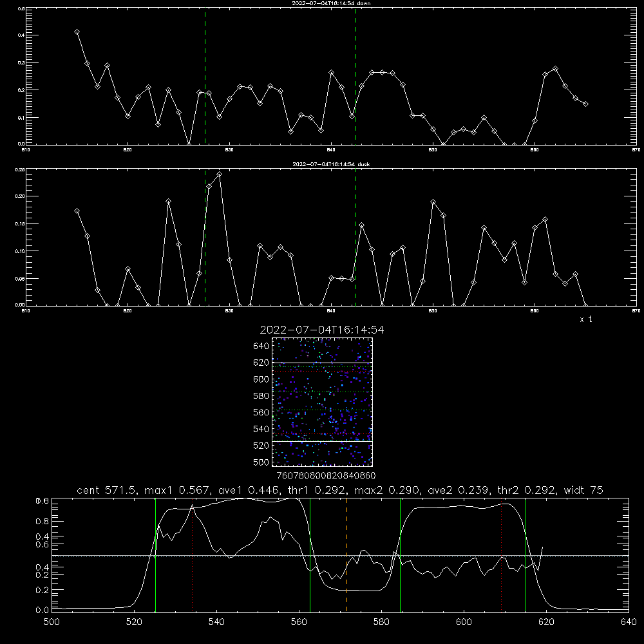Click the '0.20' y-axis label of dusk plot
Image resolution: width=644 pixels, height=644 pixels.
(20, 196)
